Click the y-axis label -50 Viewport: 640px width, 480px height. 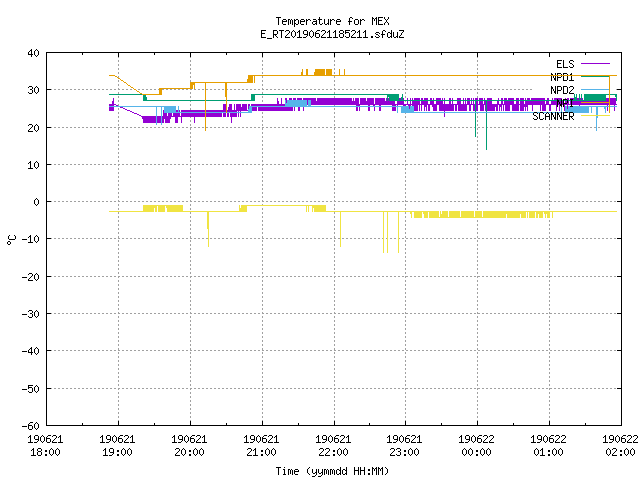(31, 388)
